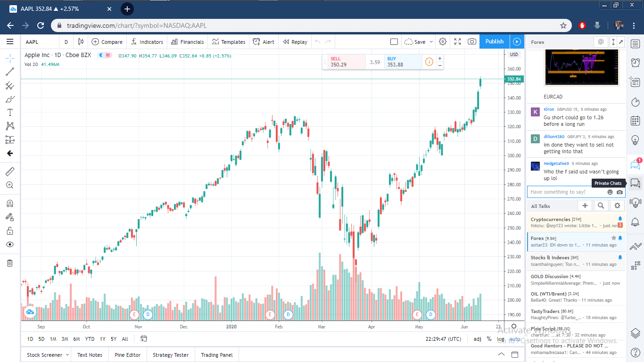Click the orange info icon in trade panel

[429, 62]
